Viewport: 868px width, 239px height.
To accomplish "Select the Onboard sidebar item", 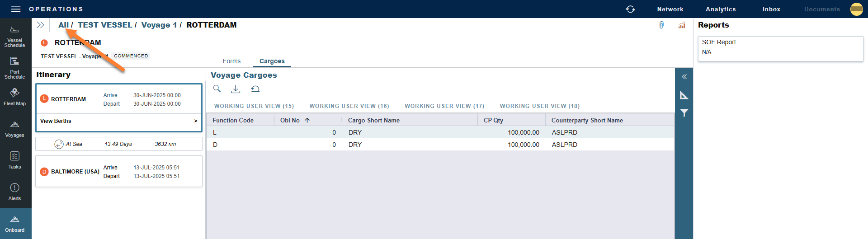I will [x=15, y=224].
